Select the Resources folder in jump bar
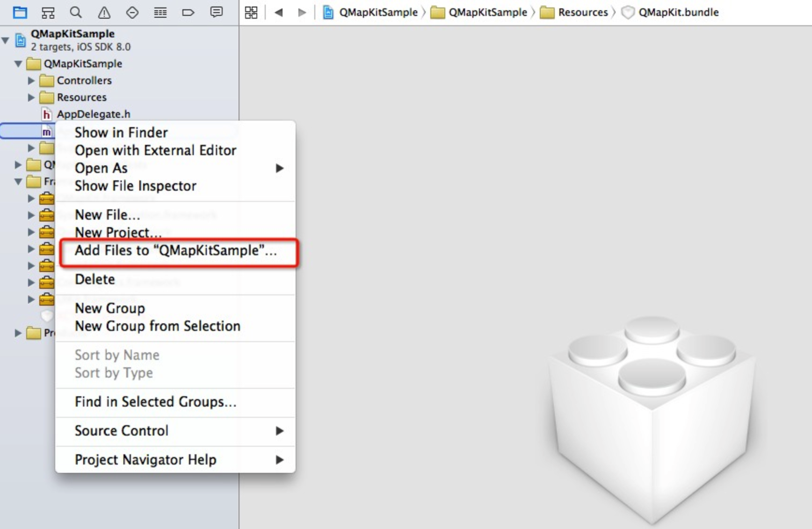The height and width of the screenshot is (529, 812). 574,12
